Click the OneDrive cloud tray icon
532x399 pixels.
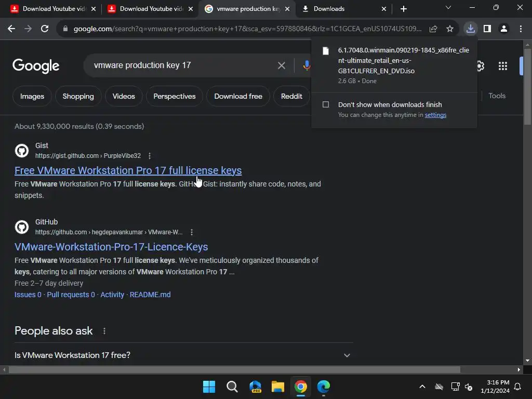pos(439,387)
